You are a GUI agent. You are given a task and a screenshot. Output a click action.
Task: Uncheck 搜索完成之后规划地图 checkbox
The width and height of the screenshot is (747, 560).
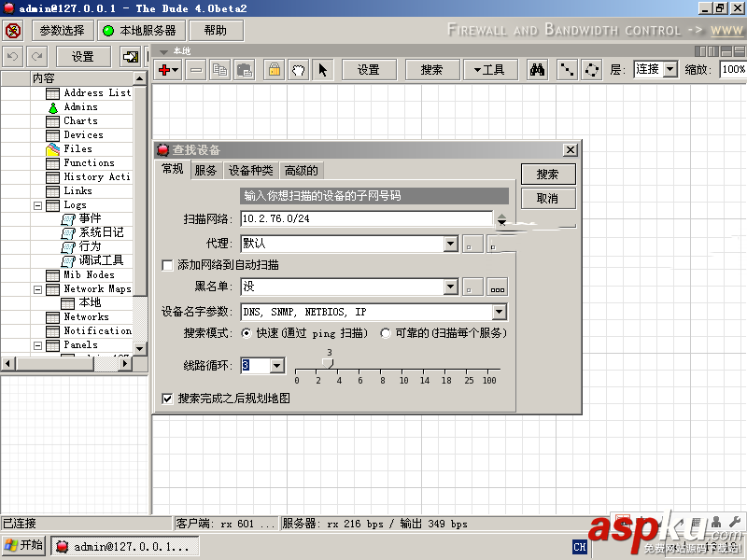click(167, 399)
